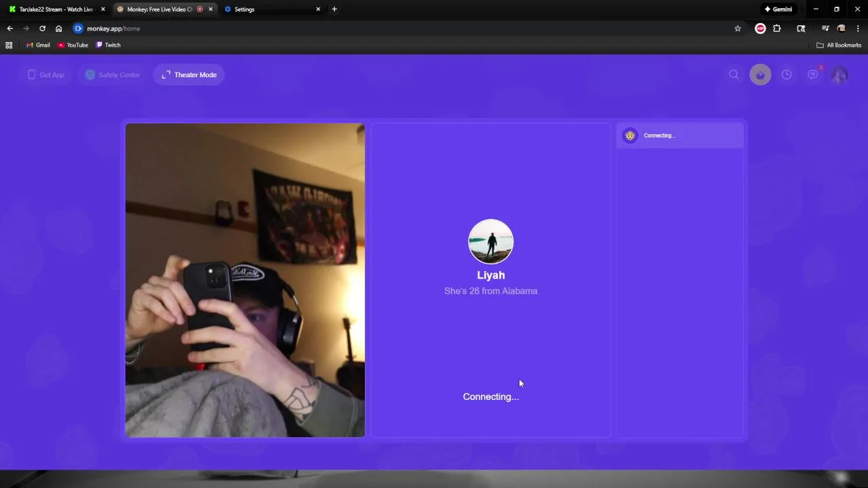Click the center Connecting... status text

click(x=491, y=396)
